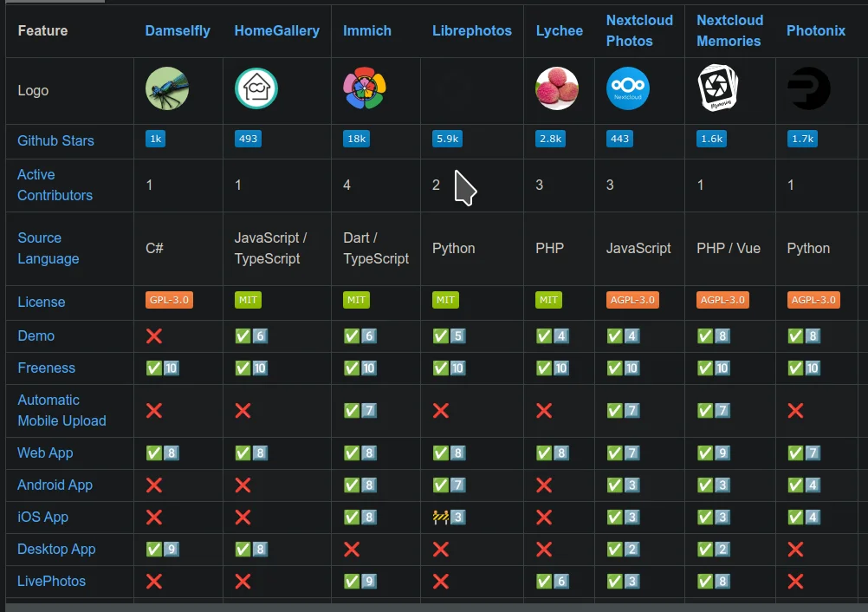The height and width of the screenshot is (612, 868).
Task: Open the Photonix column header link
Action: [816, 30]
